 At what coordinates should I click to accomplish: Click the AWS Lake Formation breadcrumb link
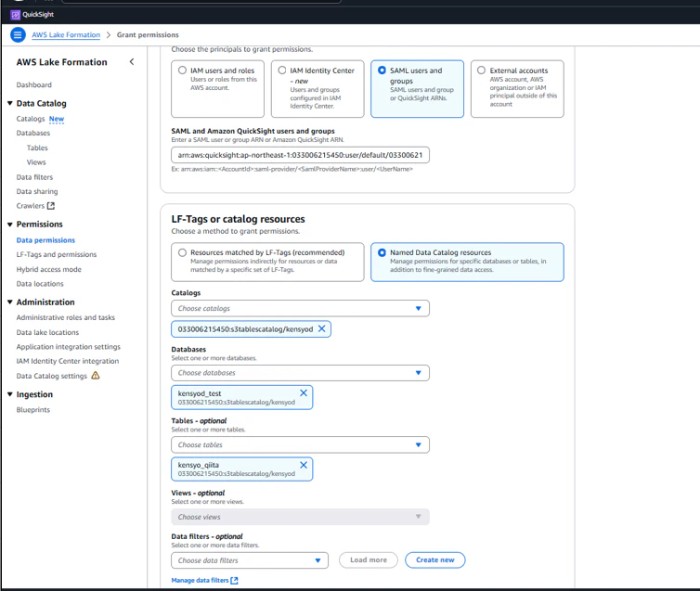66,34
